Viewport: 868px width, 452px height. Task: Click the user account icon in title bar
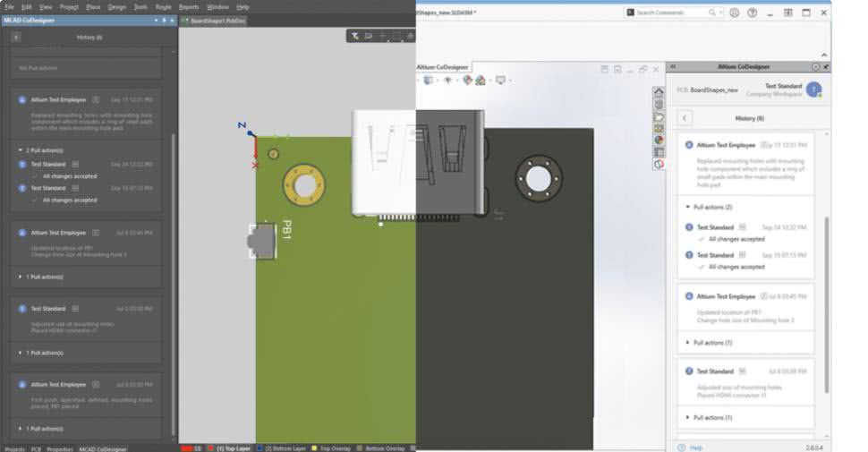(x=734, y=13)
